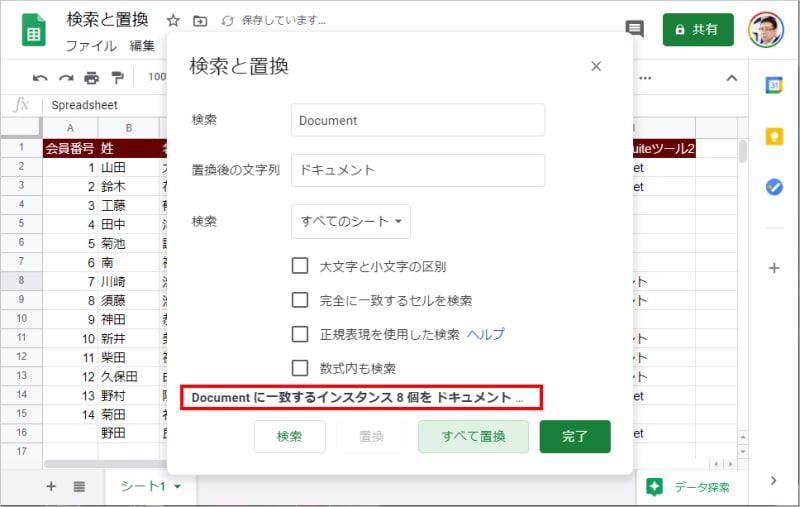Click the cell containing 山田
This screenshot has height=507, width=800.
point(129,167)
